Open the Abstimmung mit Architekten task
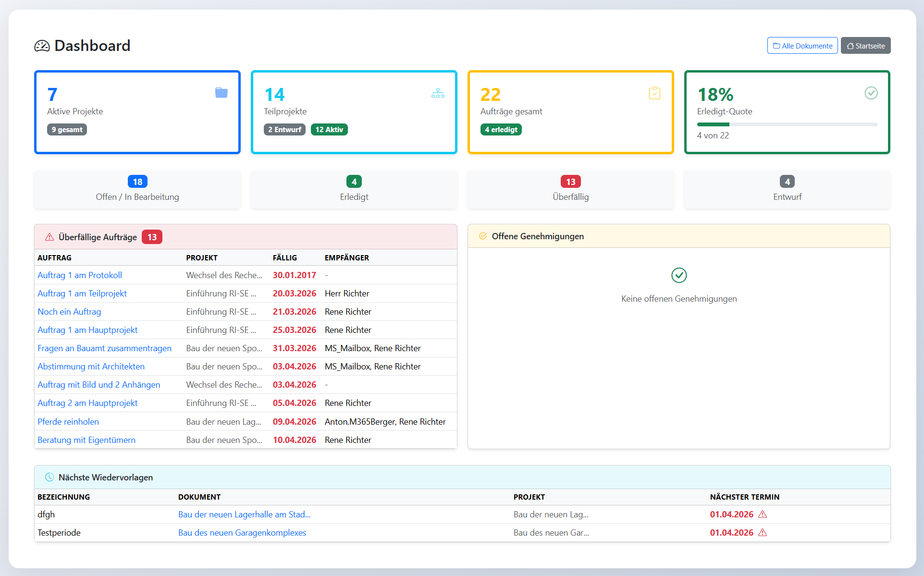This screenshot has height=576, width=924. click(x=91, y=366)
